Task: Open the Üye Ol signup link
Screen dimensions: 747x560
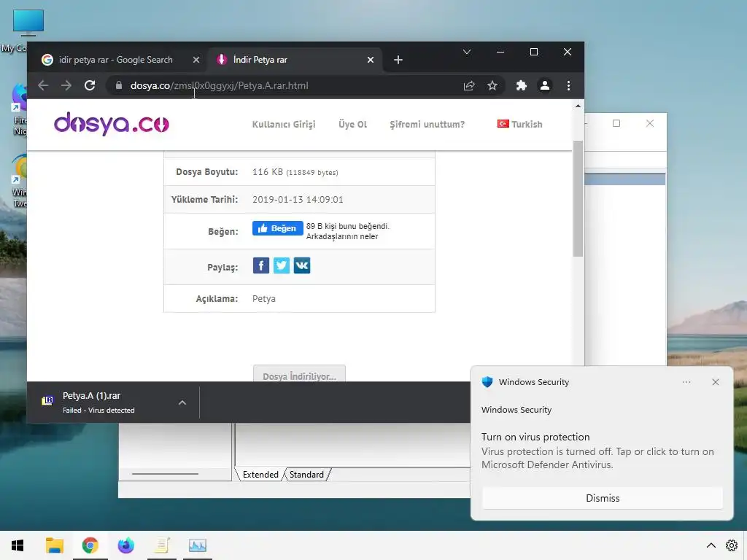Action: [352, 124]
